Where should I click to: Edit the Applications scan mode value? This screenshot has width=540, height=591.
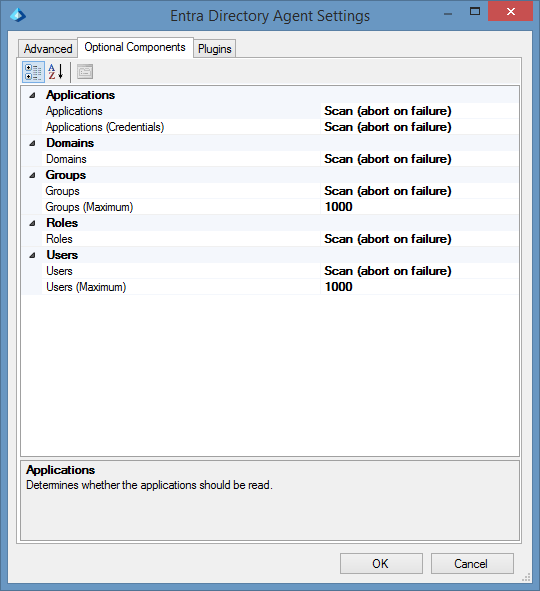(419, 111)
